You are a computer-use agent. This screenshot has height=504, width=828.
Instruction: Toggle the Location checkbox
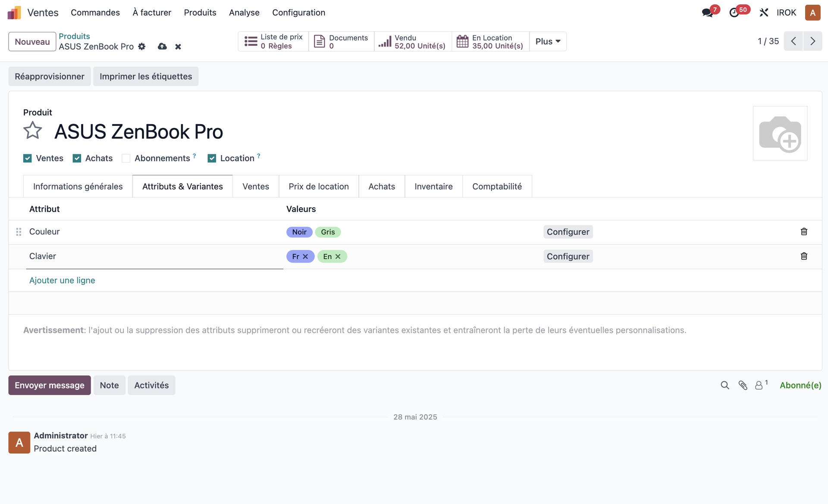(212, 158)
